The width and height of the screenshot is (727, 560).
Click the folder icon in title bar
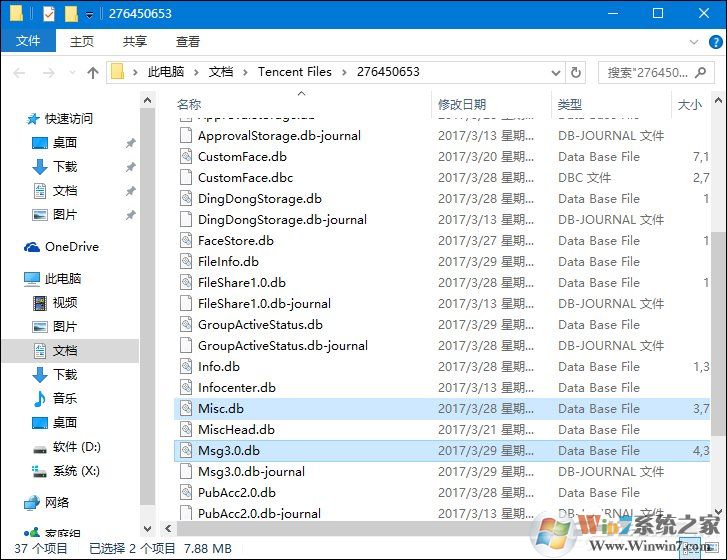click(16, 13)
